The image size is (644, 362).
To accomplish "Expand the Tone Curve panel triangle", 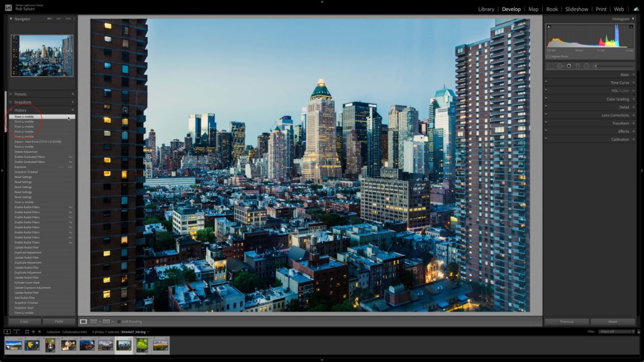I will pos(633,82).
